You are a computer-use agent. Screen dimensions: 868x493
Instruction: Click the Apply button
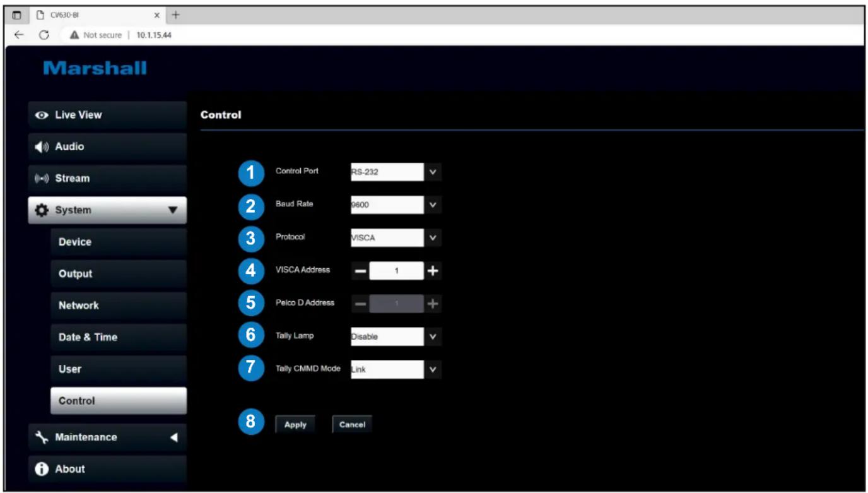[295, 425]
